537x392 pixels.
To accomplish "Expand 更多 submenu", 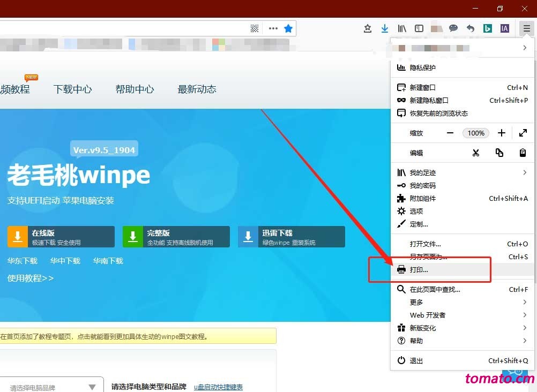I will (461, 303).
